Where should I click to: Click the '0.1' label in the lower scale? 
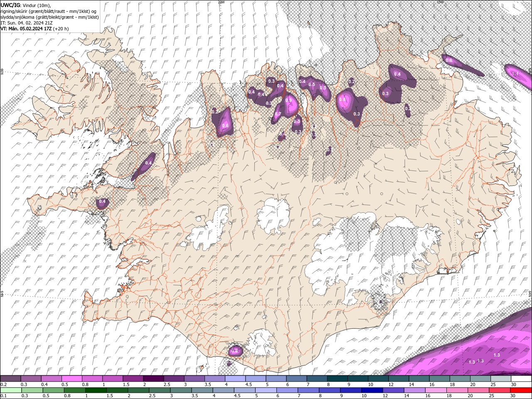pyautogui.click(x=4, y=396)
